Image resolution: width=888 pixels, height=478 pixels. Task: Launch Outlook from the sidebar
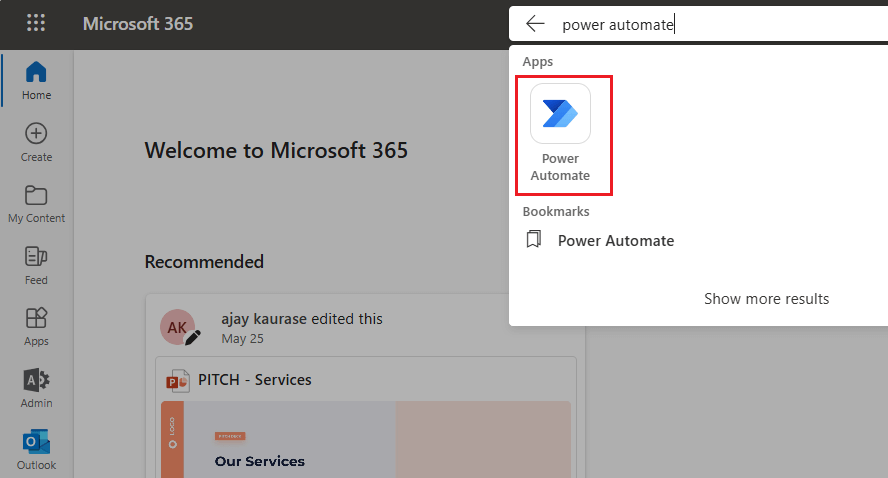pos(36,450)
